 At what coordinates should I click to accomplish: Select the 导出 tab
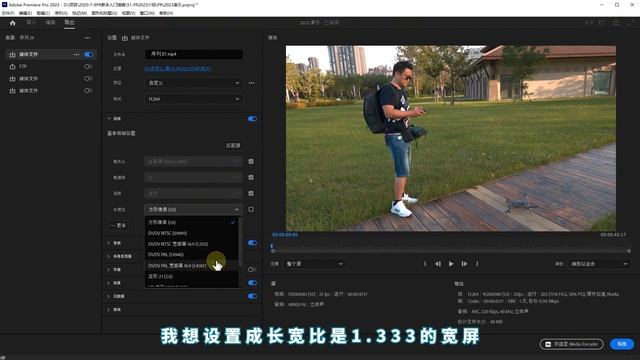[69, 22]
